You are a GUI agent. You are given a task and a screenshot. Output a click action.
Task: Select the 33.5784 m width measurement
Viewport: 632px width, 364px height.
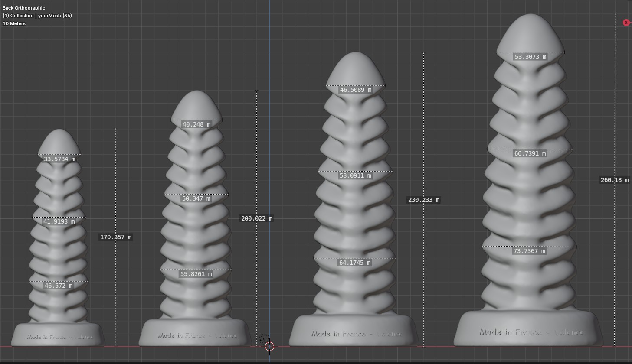[x=59, y=159]
